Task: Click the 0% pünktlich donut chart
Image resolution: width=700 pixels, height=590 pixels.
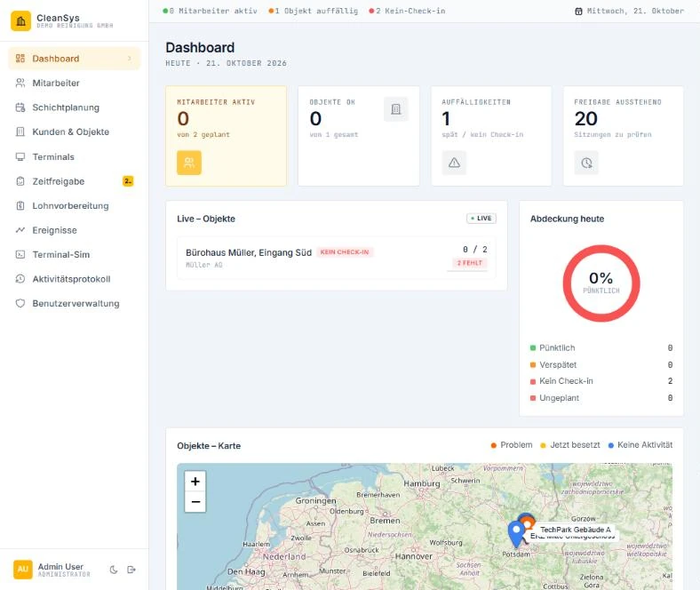Action: (x=601, y=283)
